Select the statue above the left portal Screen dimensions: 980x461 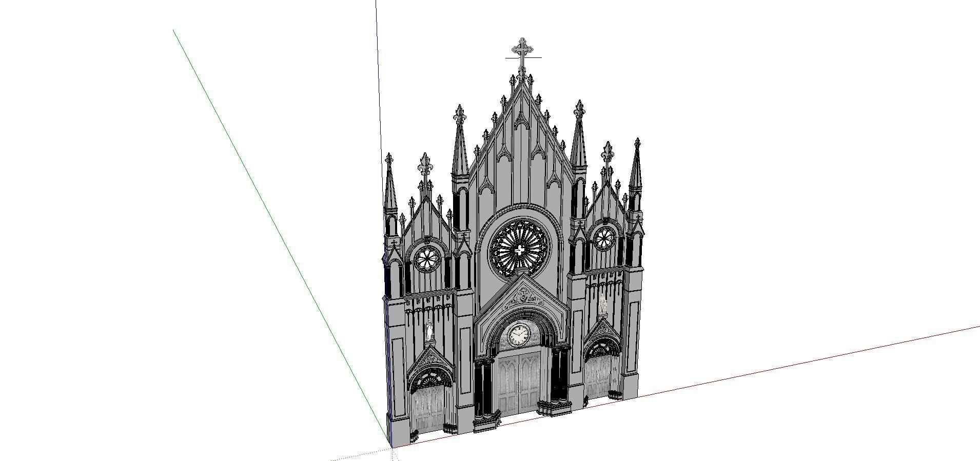(429, 330)
